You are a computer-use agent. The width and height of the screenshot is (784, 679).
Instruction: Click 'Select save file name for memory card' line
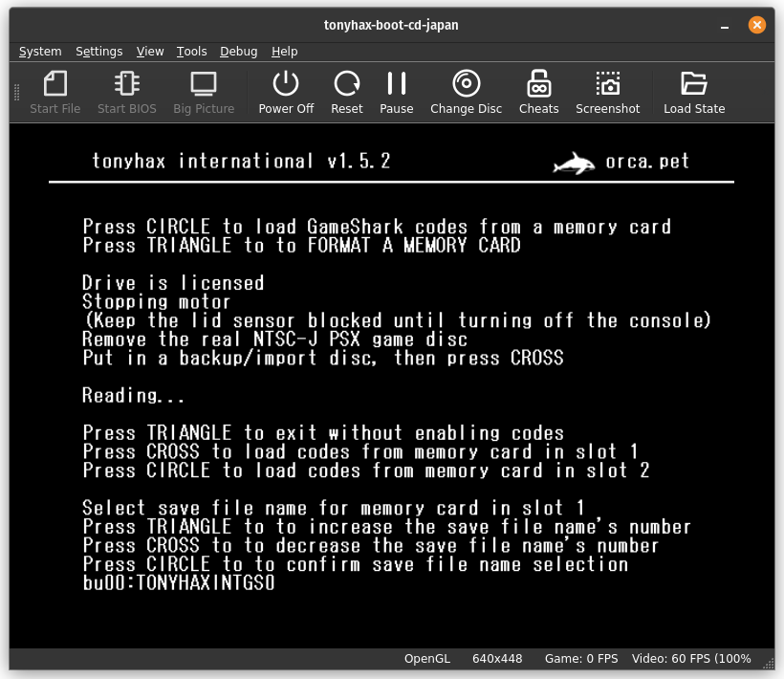(x=334, y=508)
